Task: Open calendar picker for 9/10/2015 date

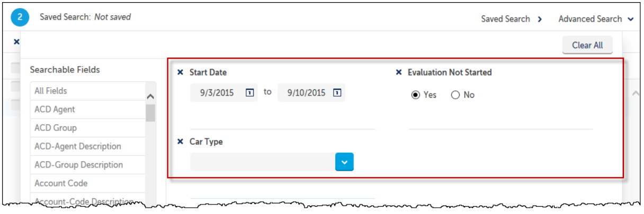Action: coord(337,92)
